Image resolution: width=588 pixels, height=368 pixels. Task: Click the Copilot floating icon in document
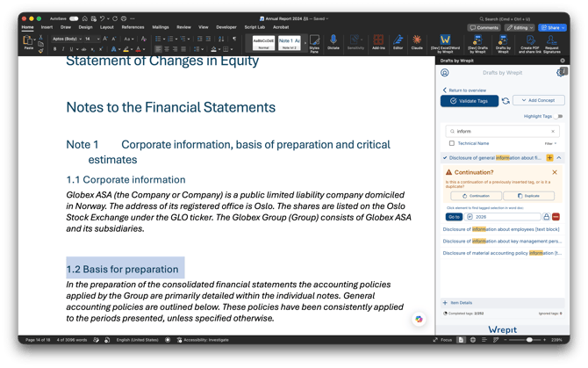click(419, 319)
